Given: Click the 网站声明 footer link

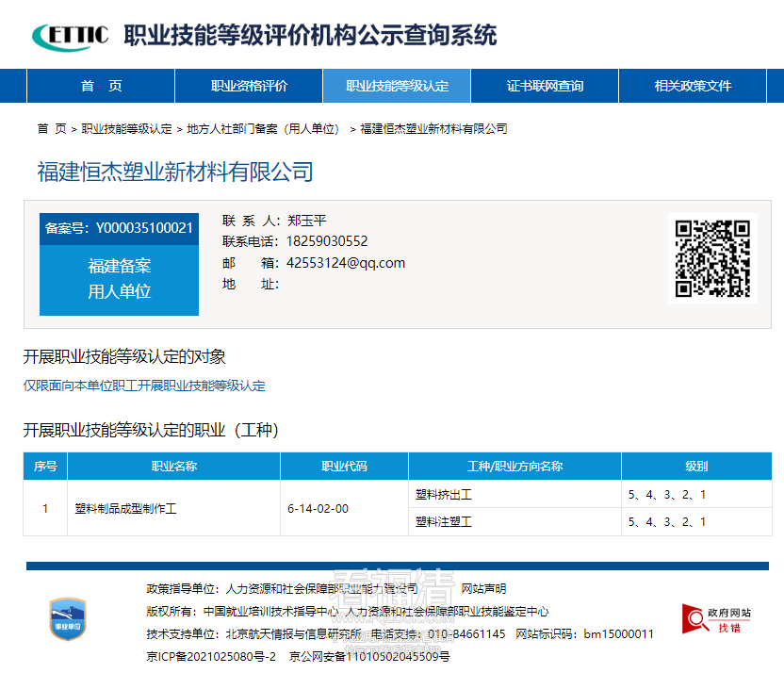Looking at the screenshot, I should click(x=483, y=588).
